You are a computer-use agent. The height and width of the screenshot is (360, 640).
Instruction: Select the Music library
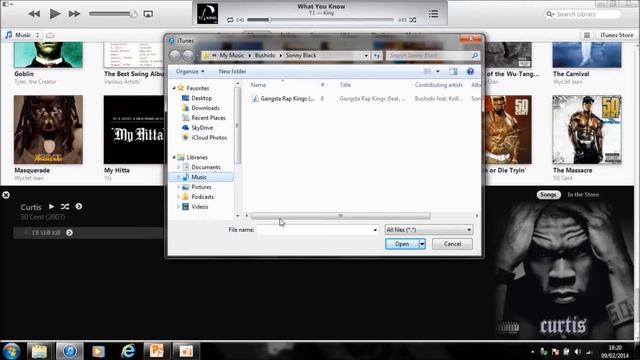(201, 177)
